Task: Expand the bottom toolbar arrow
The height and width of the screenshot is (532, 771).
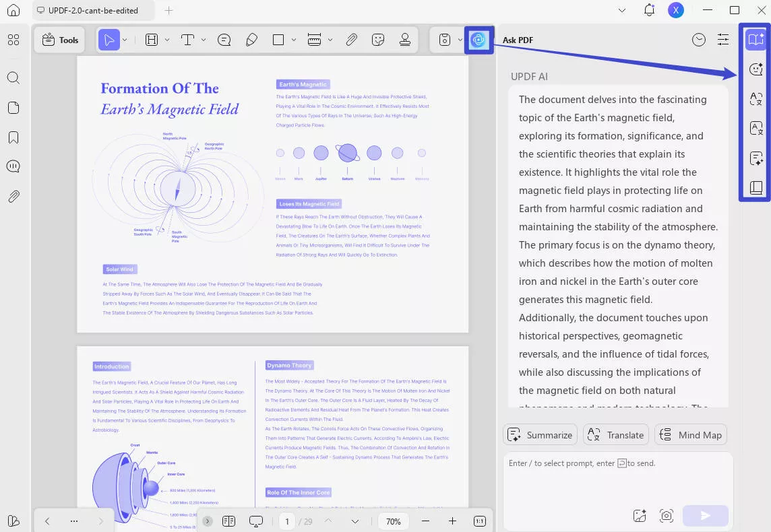Action: coord(208,521)
